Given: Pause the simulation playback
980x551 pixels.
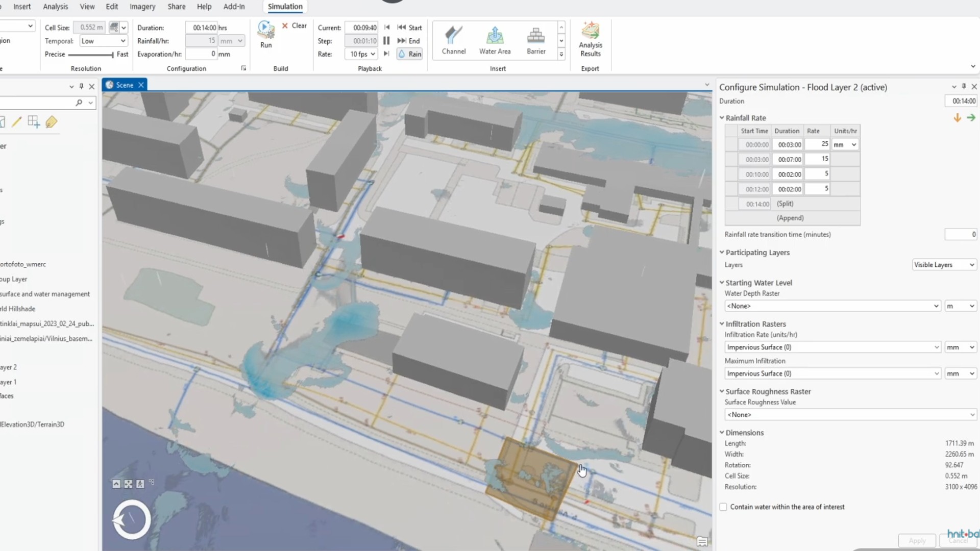Looking at the screenshot, I should pos(386,41).
